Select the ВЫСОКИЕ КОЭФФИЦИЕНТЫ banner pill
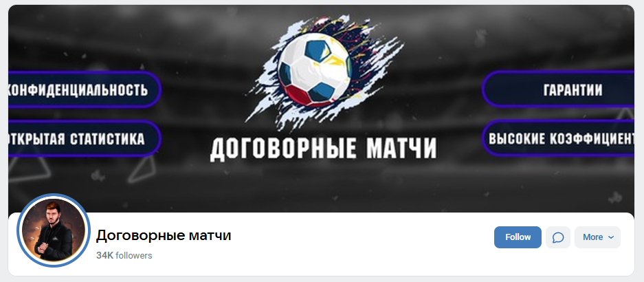 558,138
